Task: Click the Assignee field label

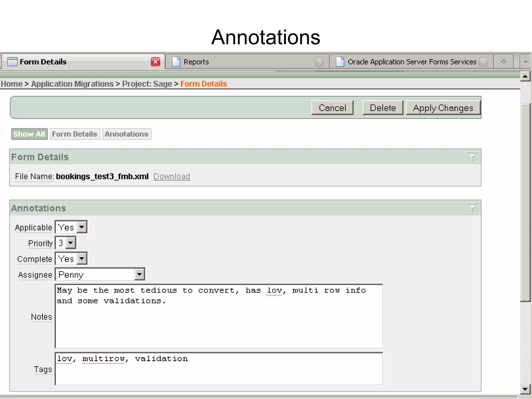Action: click(35, 275)
